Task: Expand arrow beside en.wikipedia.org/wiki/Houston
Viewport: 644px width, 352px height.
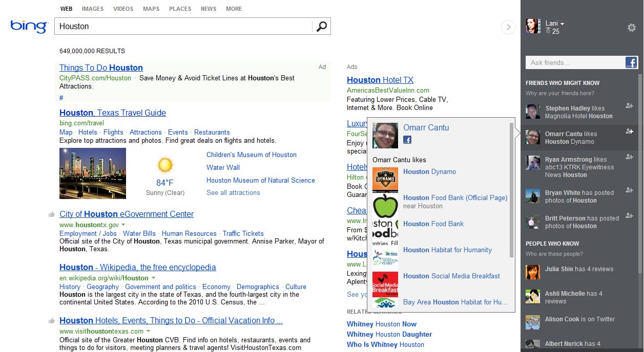Action: [x=153, y=278]
